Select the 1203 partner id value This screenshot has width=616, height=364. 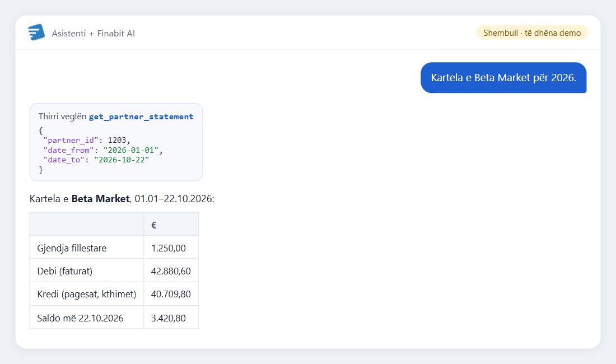pyautogui.click(x=116, y=140)
